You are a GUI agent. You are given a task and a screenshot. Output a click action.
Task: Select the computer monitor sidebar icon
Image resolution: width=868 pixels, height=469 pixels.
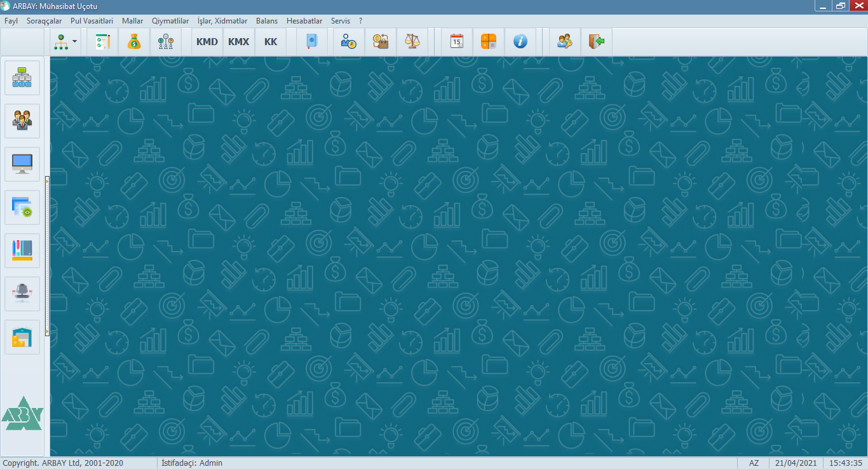22,164
